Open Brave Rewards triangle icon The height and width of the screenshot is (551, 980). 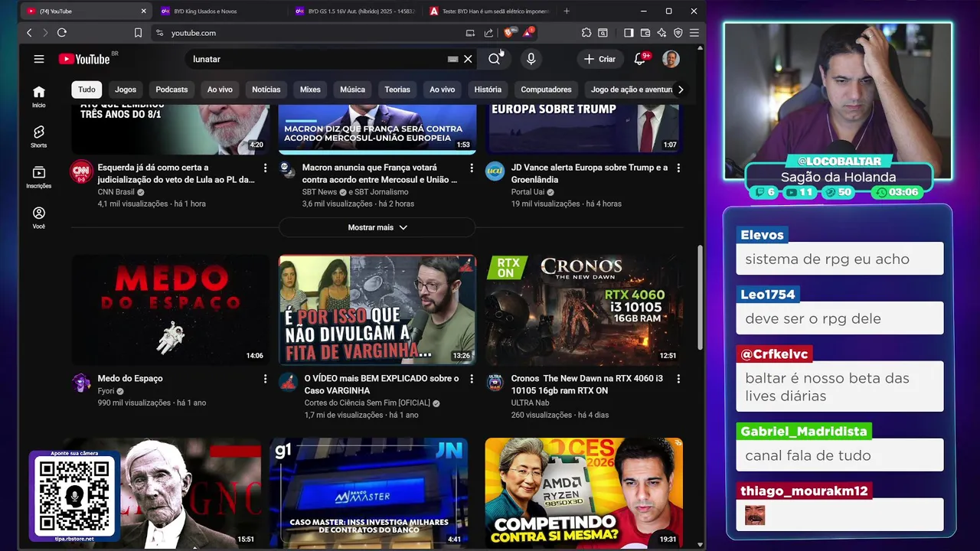click(528, 33)
